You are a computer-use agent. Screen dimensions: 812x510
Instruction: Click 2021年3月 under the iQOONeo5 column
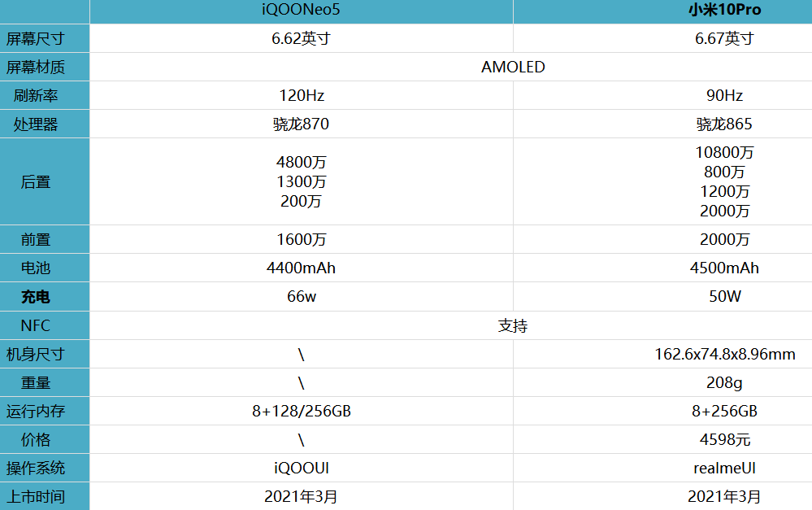(x=301, y=496)
